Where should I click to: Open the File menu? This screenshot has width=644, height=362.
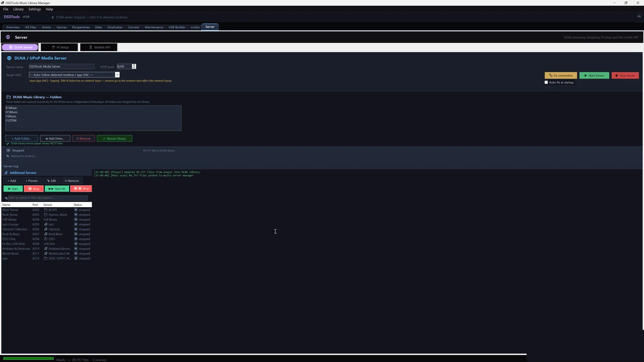[x=6, y=9]
